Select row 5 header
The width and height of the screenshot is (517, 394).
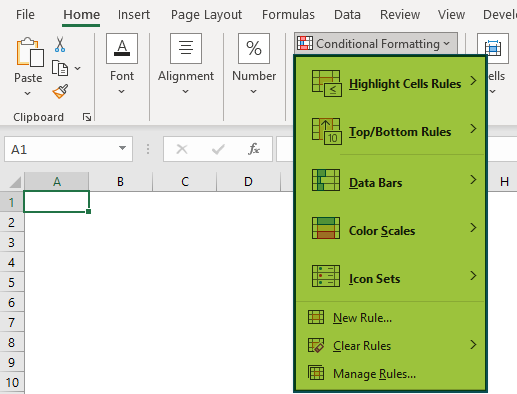click(12, 282)
